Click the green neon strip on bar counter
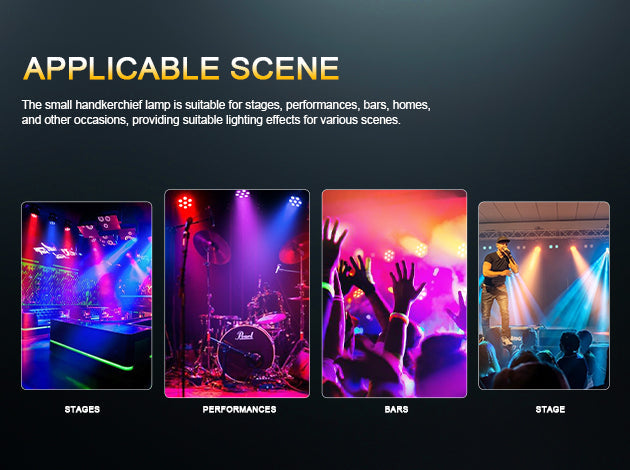This screenshot has width=630, height=470. click(x=92, y=356)
